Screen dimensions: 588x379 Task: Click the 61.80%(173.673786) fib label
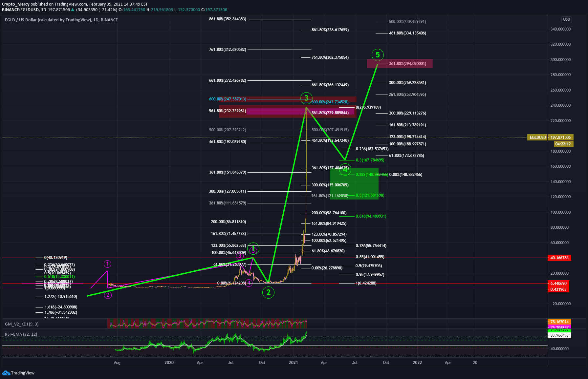[406, 156]
